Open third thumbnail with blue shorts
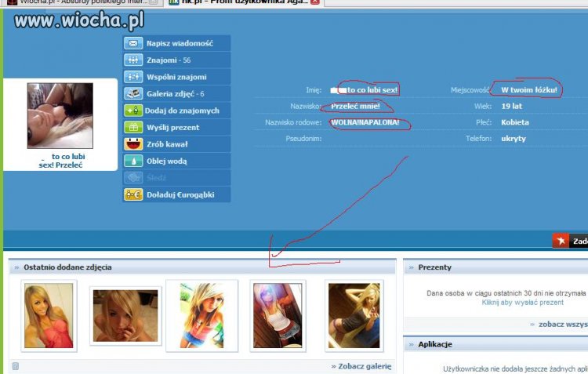 pos(201,315)
